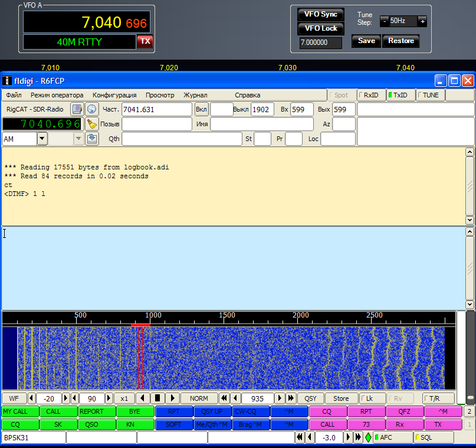Screen dimensions: 476x448
Task: Click the CW-CQ macro button
Action: 251,411
